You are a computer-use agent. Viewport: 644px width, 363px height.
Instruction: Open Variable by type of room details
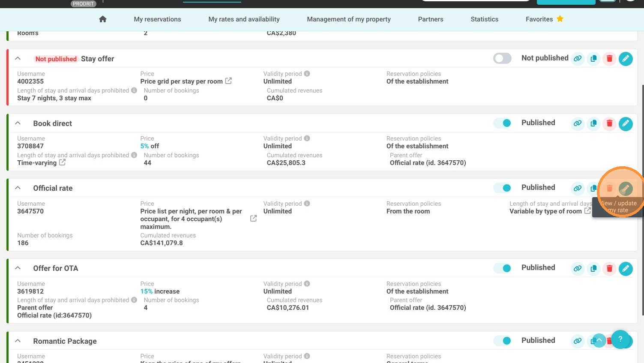pyautogui.click(x=545, y=211)
